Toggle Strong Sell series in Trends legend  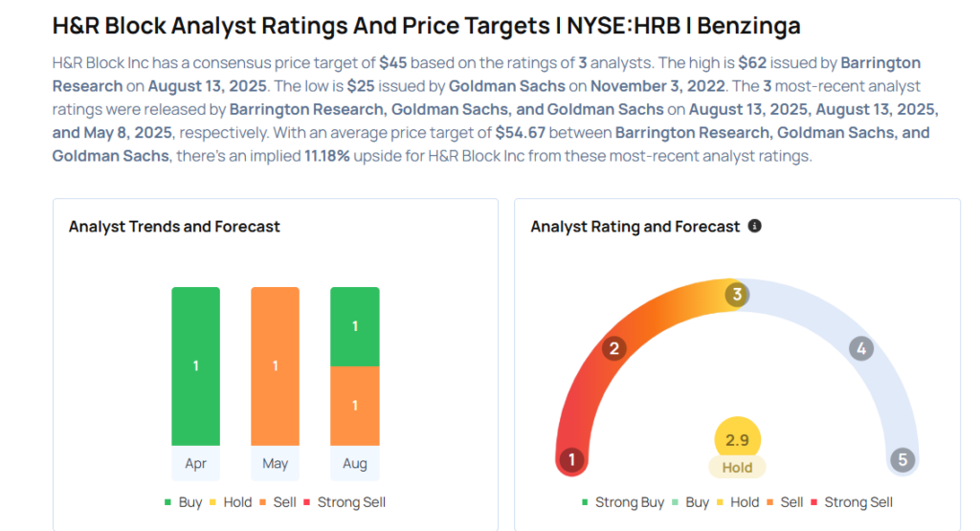343,502
